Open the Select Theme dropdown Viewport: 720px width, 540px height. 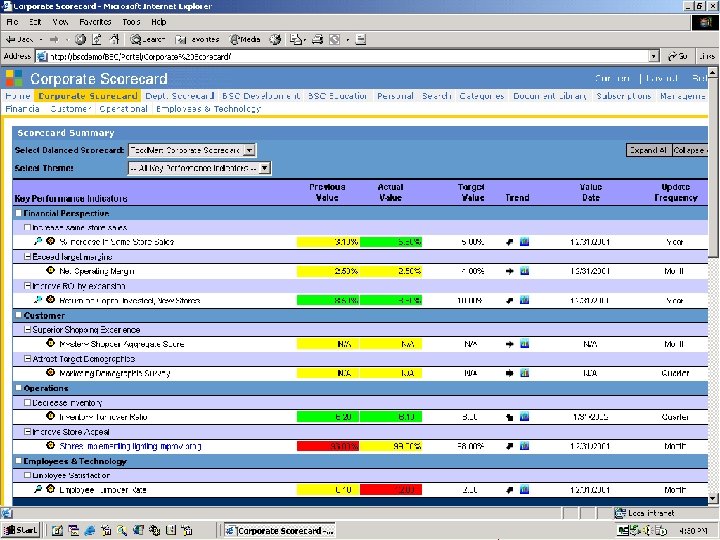[x=264, y=168]
